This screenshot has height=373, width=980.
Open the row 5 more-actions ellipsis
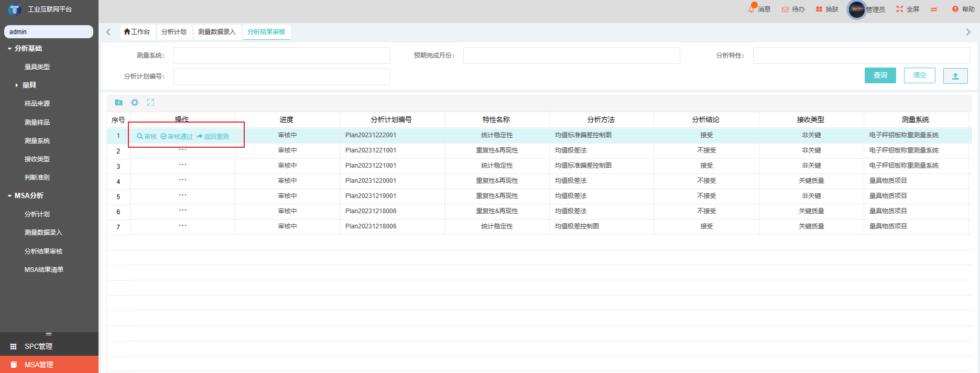pos(182,195)
